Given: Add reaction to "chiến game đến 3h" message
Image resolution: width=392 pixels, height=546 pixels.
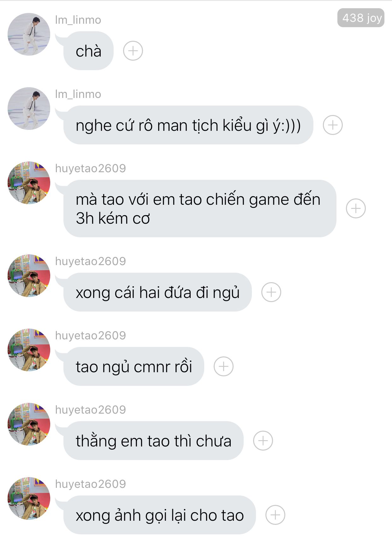Looking at the screenshot, I should [x=356, y=209].
